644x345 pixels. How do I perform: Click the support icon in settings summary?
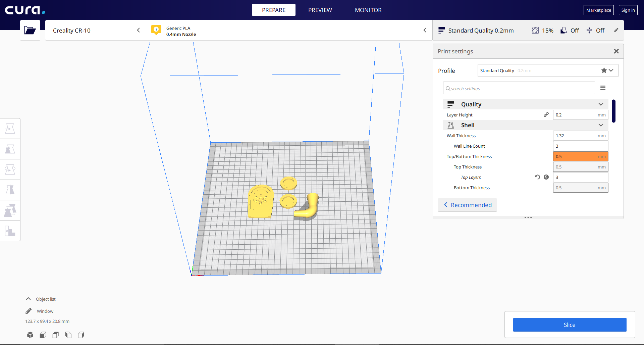[x=564, y=31]
